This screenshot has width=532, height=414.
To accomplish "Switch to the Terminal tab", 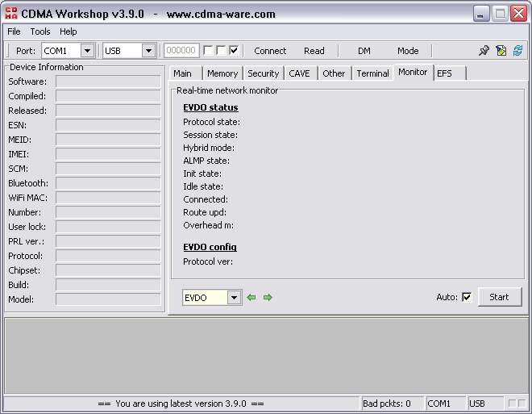I will [x=373, y=73].
